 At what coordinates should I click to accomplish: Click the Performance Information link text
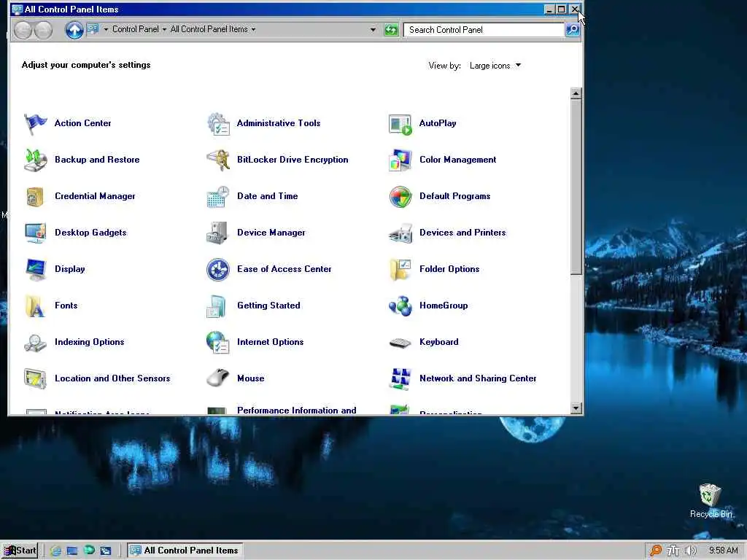click(x=296, y=410)
